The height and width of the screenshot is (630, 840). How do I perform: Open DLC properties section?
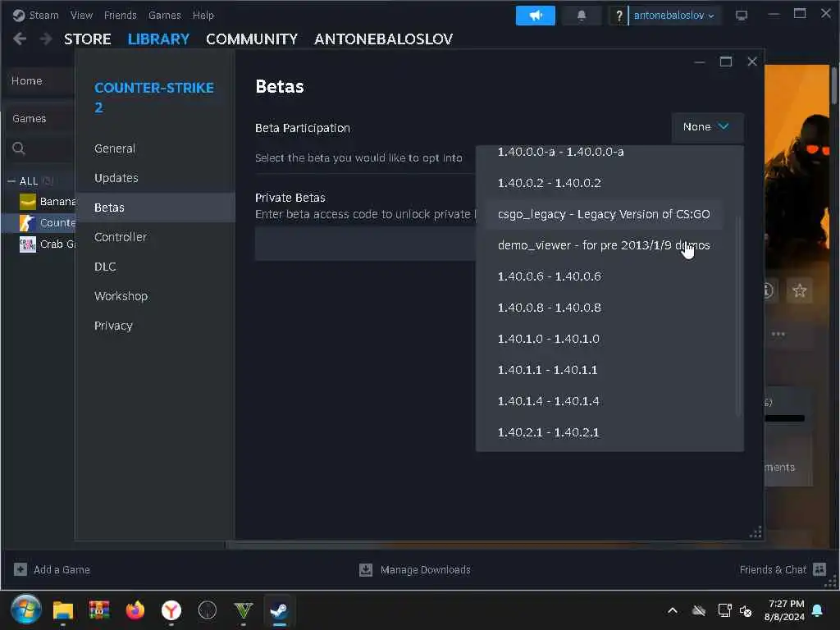(155, 267)
